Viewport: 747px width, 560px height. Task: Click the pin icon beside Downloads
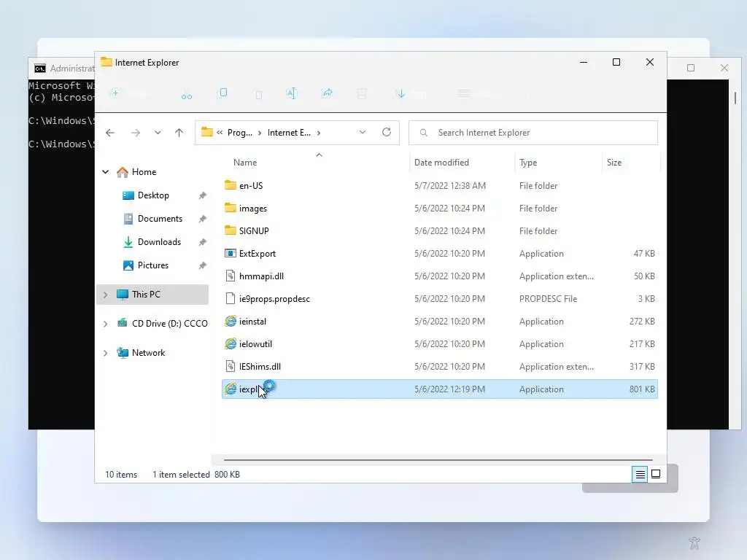pyautogui.click(x=203, y=242)
